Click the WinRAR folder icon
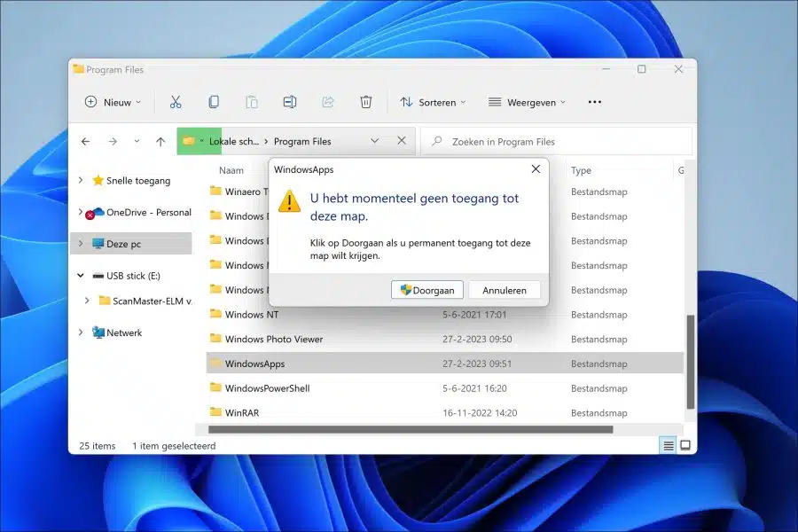The height and width of the screenshot is (532, 798). pos(215,411)
